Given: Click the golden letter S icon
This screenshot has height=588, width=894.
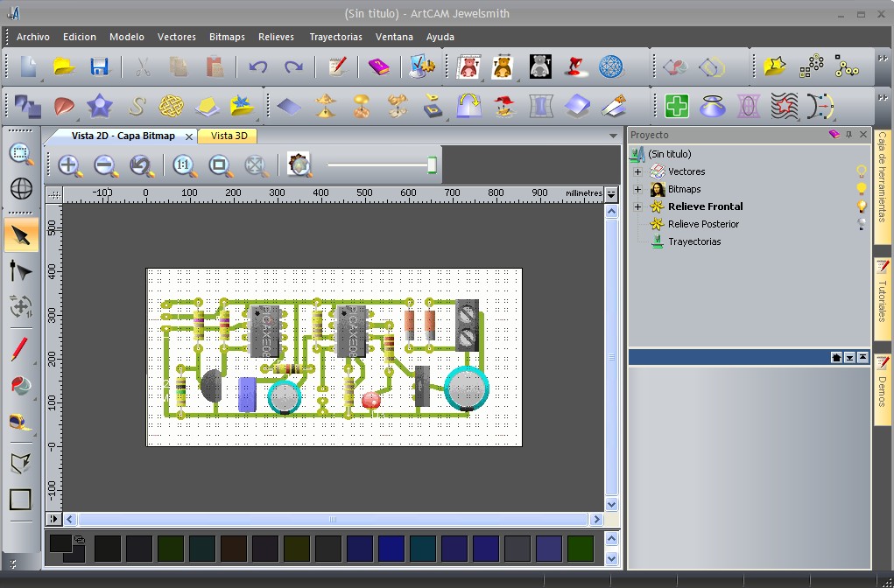Looking at the screenshot, I should (137, 106).
